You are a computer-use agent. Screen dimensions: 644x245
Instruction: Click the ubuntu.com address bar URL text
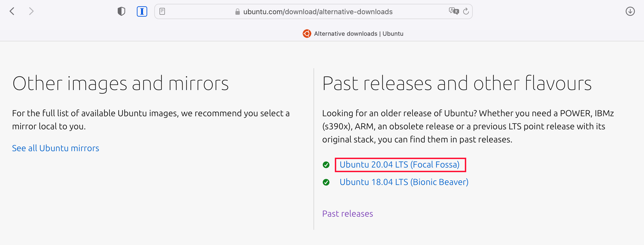click(x=318, y=12)
